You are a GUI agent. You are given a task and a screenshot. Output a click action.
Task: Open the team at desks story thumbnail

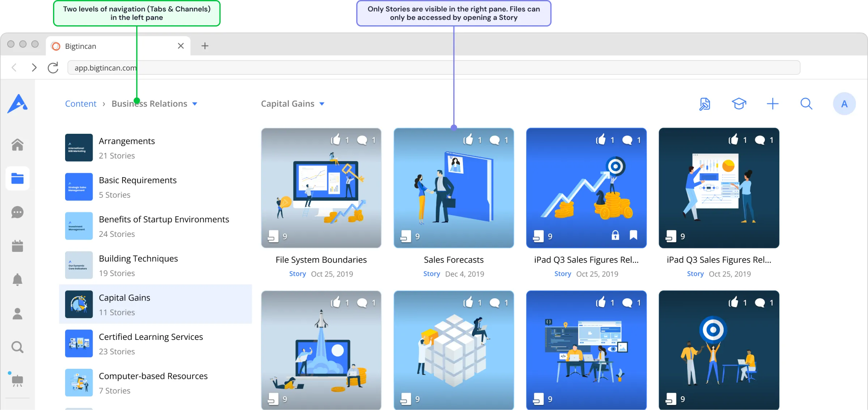(586, 350)
